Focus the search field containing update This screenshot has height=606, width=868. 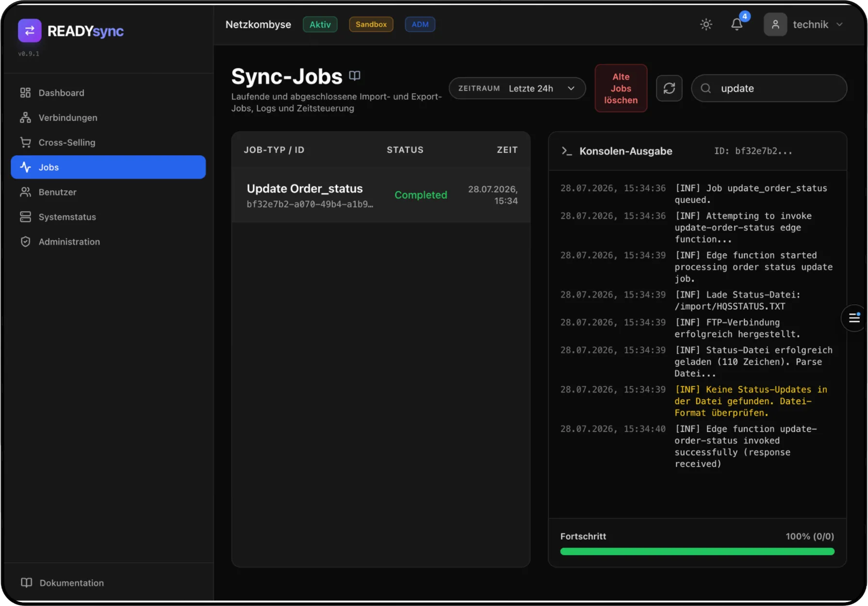point(770,88)
